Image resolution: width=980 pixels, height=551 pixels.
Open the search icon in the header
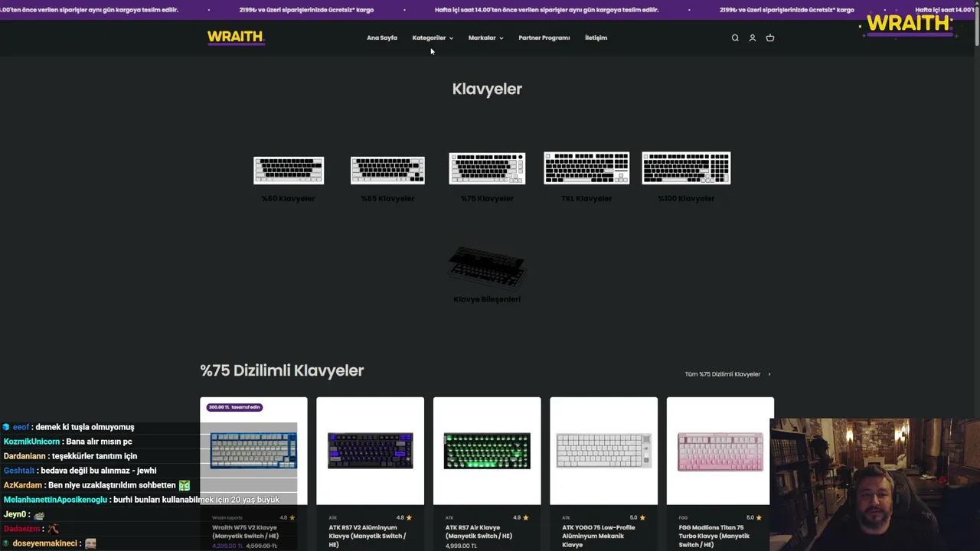[x=735, y=37]
